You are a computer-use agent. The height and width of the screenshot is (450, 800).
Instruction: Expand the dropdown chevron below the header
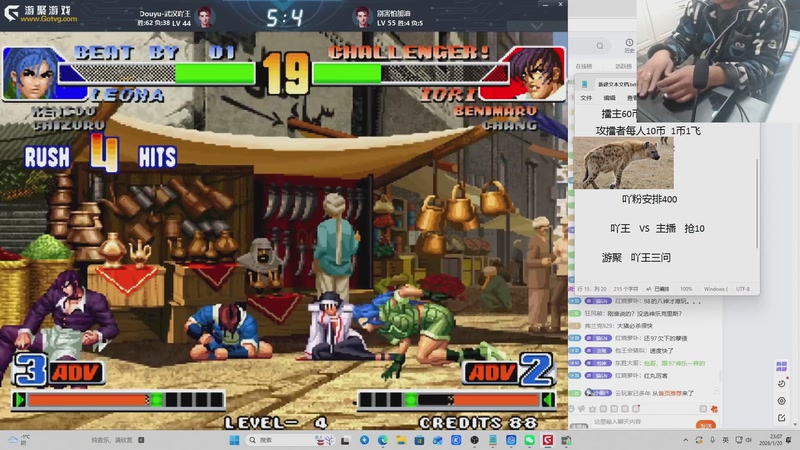point(537,26)
